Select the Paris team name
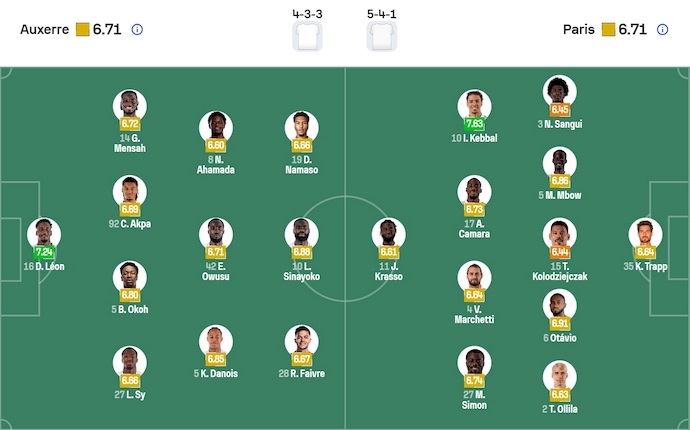Screen dimensions: 690x430 point(578,30)
